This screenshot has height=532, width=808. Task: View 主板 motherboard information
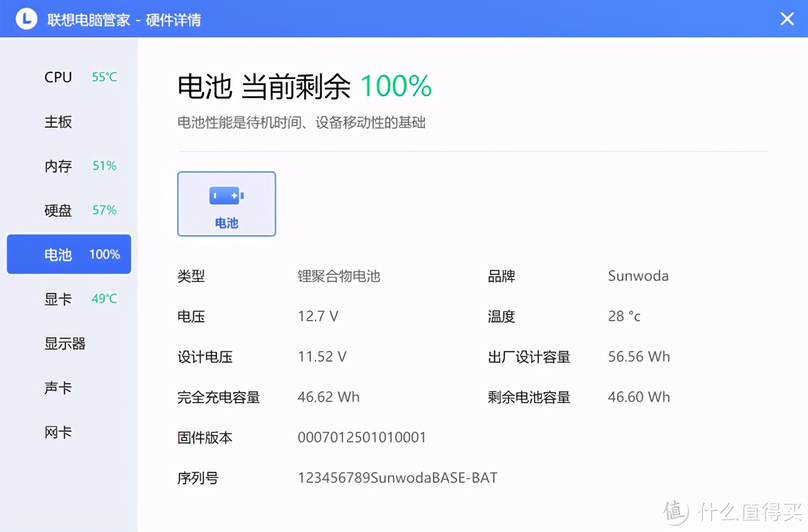coord(58,122)
